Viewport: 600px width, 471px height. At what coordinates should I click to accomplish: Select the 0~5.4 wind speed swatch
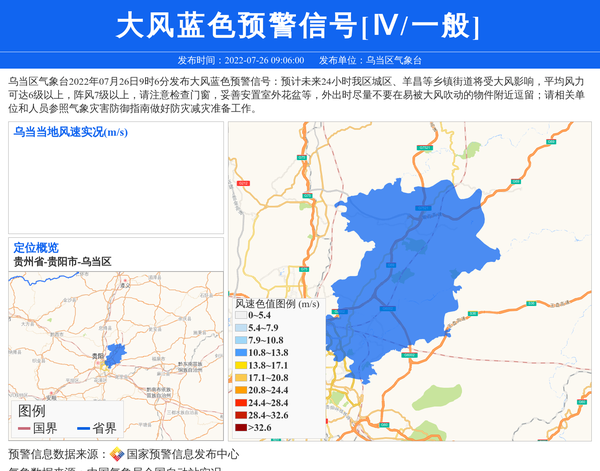pos(241,316)
